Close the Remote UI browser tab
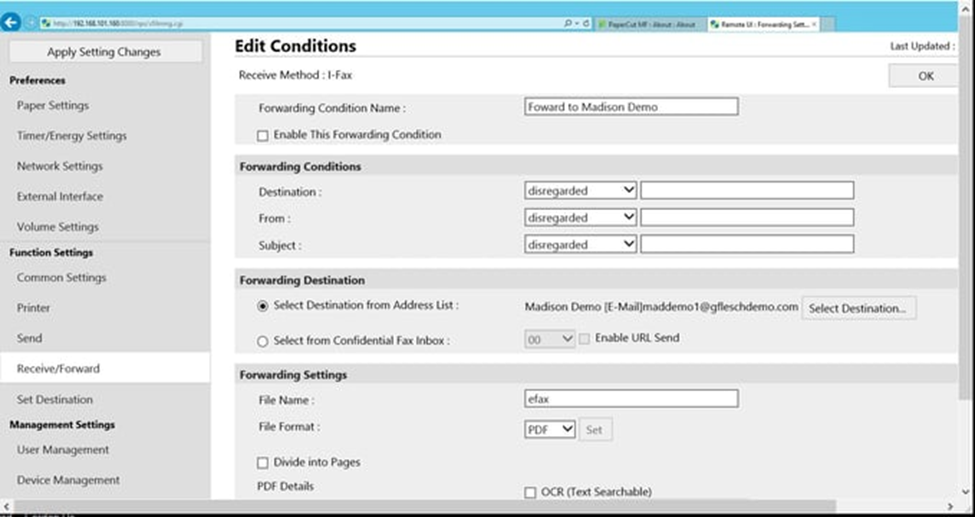Image resolution: width=975 pixels, height=517 pixels. click(x=815, y=23)
